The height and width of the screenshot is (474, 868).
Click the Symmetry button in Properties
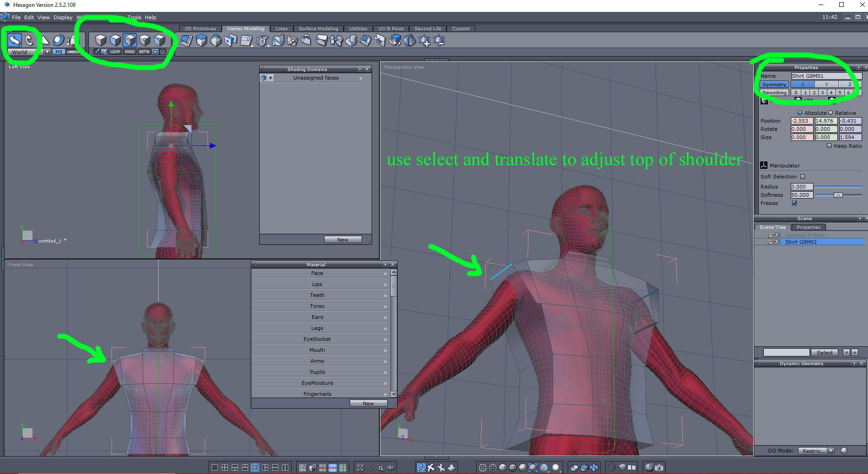click(774, 84)
